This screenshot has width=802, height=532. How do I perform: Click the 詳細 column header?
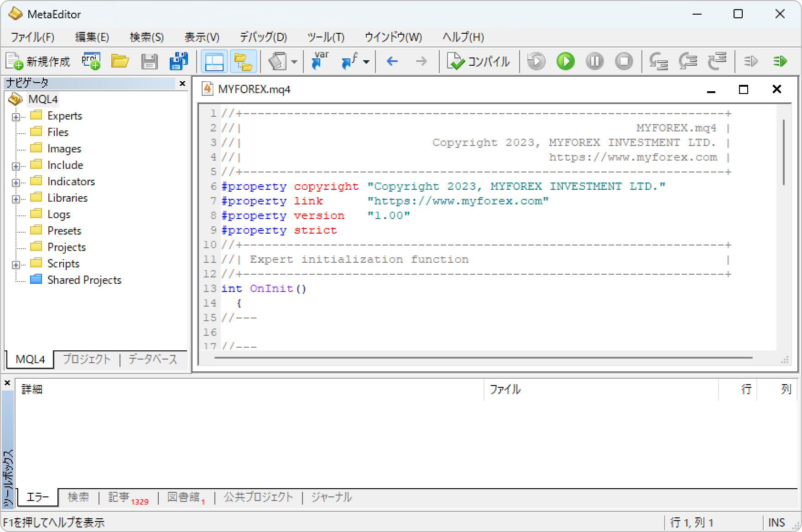click(x=250, y=389)
